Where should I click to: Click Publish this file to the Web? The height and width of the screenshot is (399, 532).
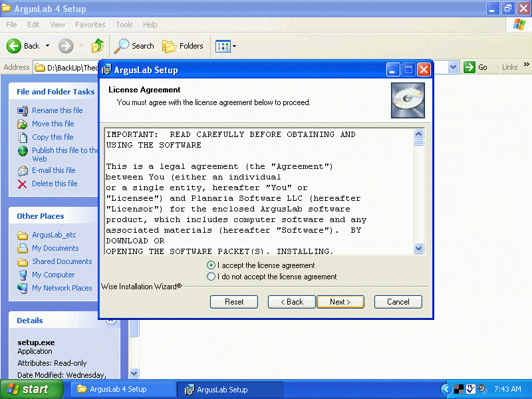coord(65,154)
